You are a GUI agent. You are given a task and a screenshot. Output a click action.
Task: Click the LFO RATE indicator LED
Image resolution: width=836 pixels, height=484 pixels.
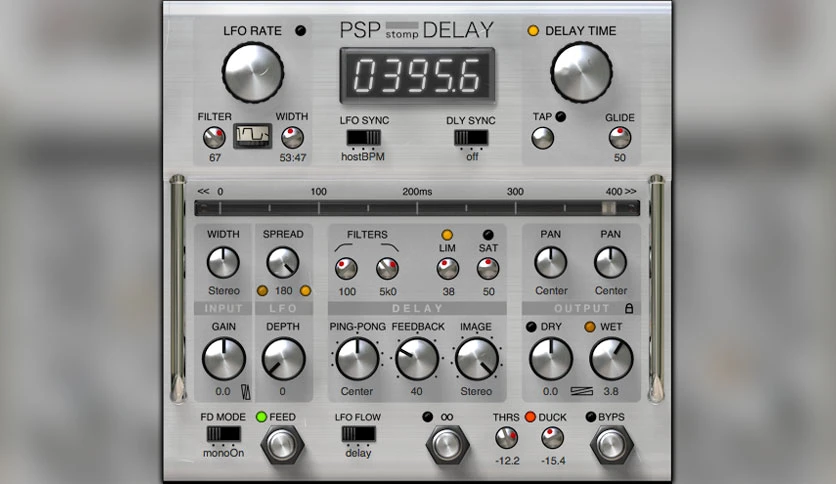[x=301, y=31]
